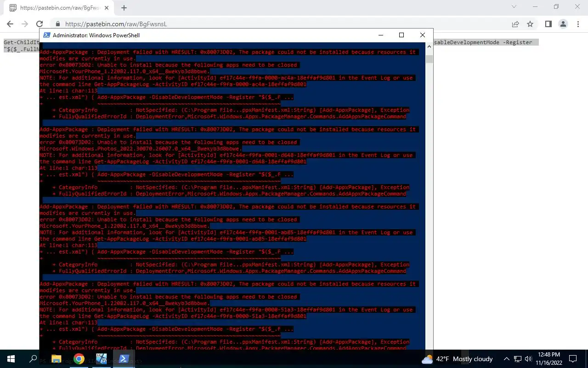
Task: Click the PowerShell scrollbar up arrow
Action: coord(429,46)
